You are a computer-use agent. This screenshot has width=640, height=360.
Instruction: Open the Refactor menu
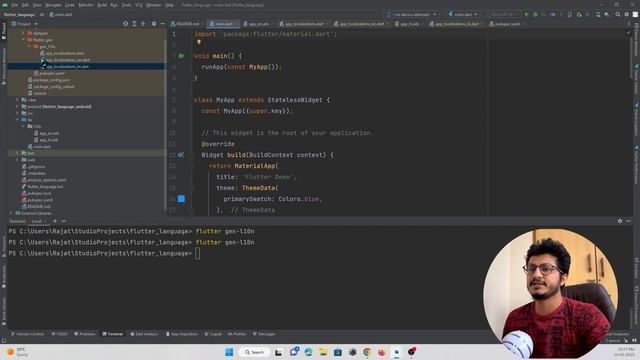tap(86, 5)
